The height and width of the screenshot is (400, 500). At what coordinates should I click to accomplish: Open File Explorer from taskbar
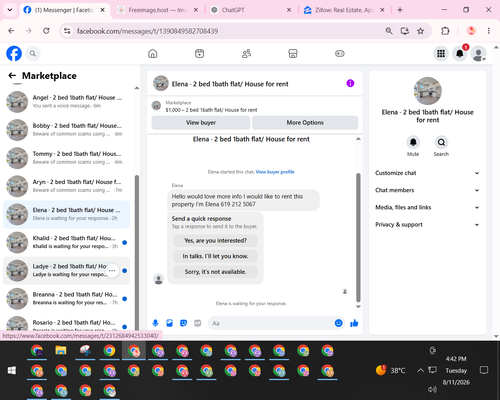(61, 351)
